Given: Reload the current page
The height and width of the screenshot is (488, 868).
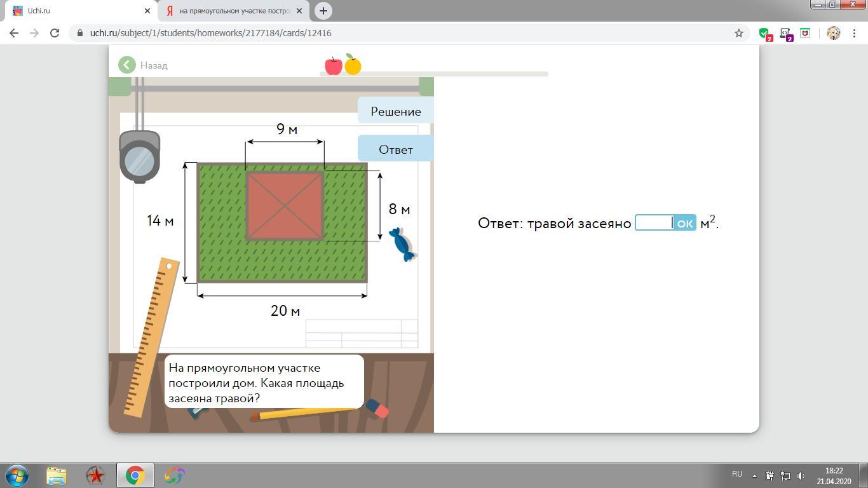Looking at the screenshot, I should coord(55,33).
